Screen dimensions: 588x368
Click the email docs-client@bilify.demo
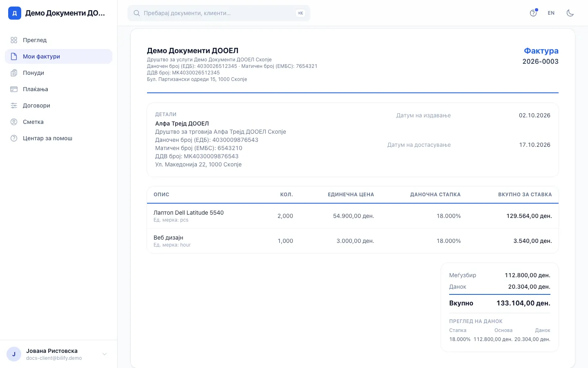[54, 358]
